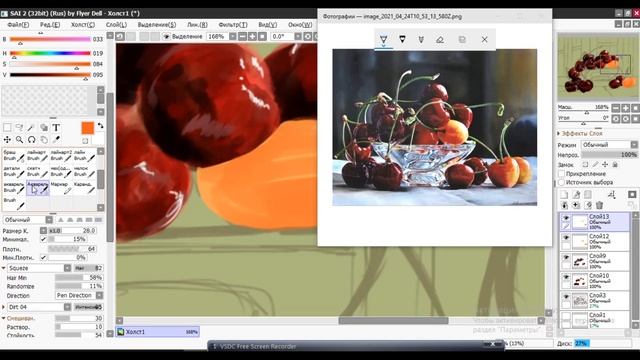
Task: Open the Dirt 04 texture dropdown
Action: click(39, 307)
